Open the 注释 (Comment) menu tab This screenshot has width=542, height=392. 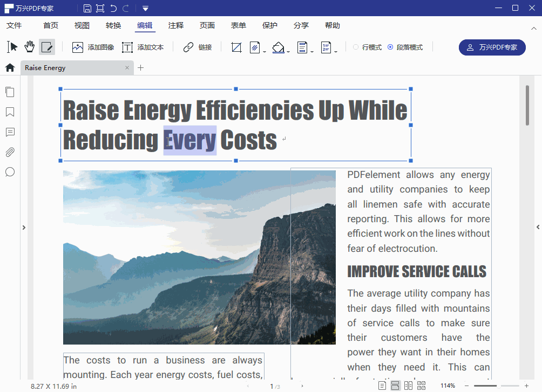click(176, 25)
